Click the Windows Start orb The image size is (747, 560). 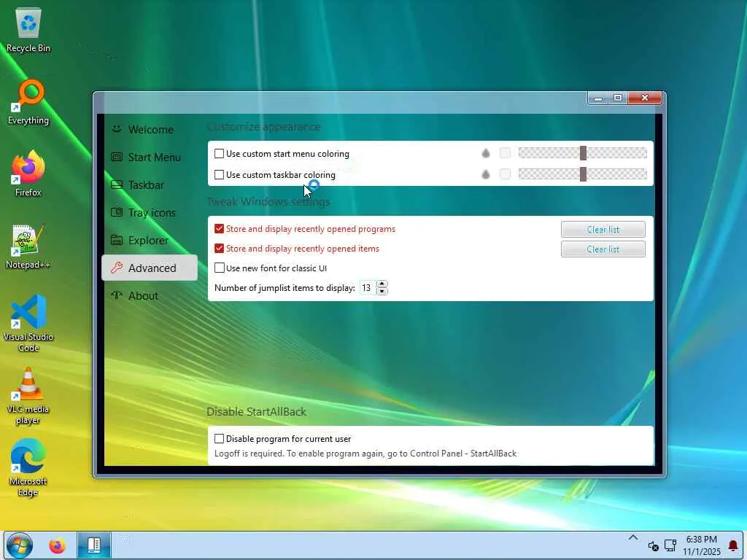(20, 545)
